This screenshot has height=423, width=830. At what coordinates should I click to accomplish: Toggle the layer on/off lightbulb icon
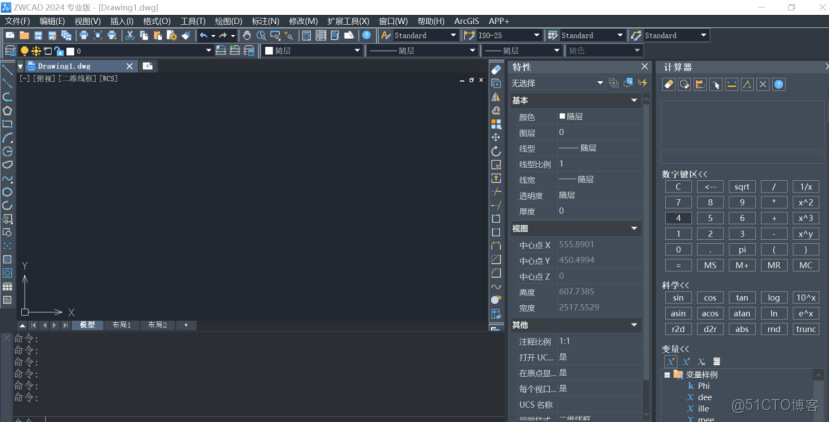[x=24, y=51]
